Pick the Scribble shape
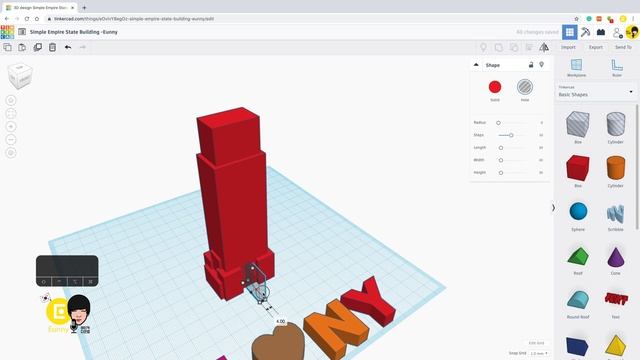The height and width of the screenshot is (360, 640). 616,213
